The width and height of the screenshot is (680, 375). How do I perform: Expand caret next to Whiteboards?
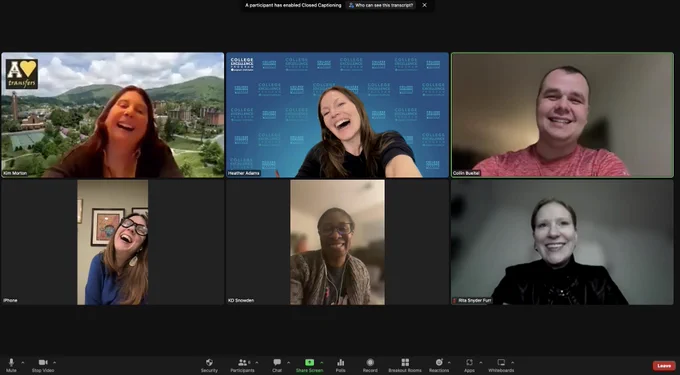tap(512, 362)
